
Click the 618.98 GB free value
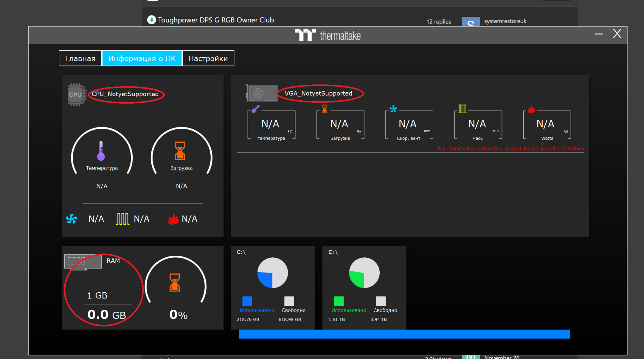pos(290,319)
